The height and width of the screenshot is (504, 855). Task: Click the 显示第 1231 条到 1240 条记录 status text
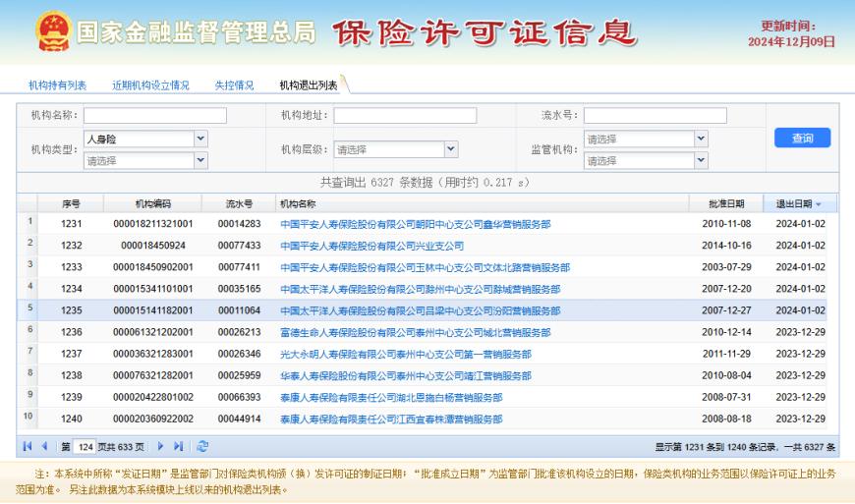coord(745,447)
